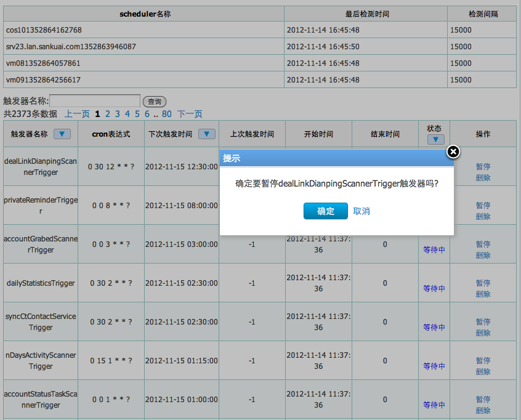The image size is (521, 420).
Task: Click 取消 to cancel the dialog
Action: tap(361, 211)
